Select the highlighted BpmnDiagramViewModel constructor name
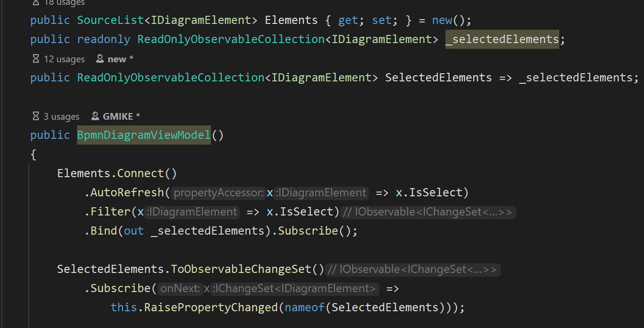Viewport: 644px width, 328px height. (x=143, y=135)
